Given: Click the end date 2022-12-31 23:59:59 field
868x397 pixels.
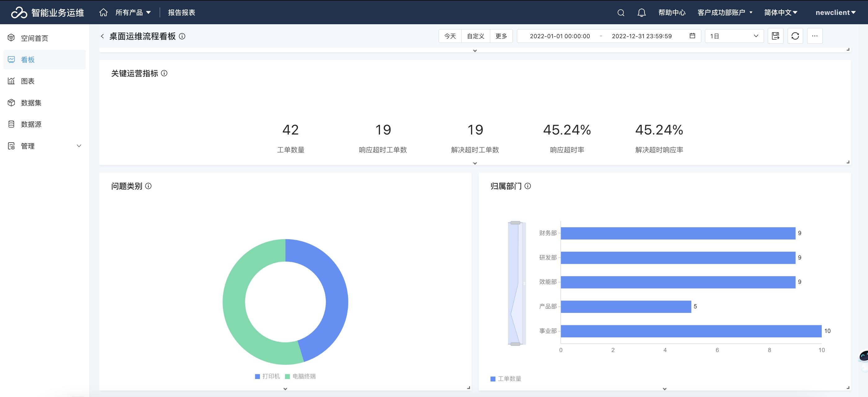Looking at the screenshot, I should (642, 36).
